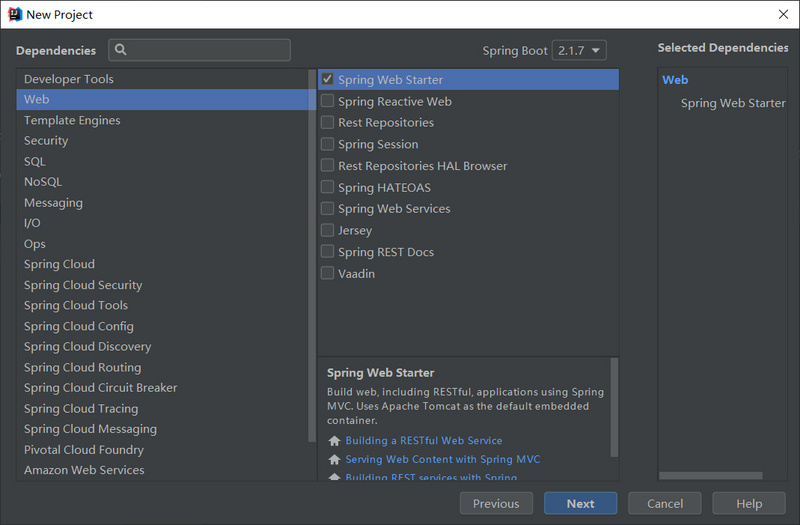The width and height of the screenshot is (800, 525).
Task: Select the Spring Cloud Discovery category
Action: tap(163, 346)
